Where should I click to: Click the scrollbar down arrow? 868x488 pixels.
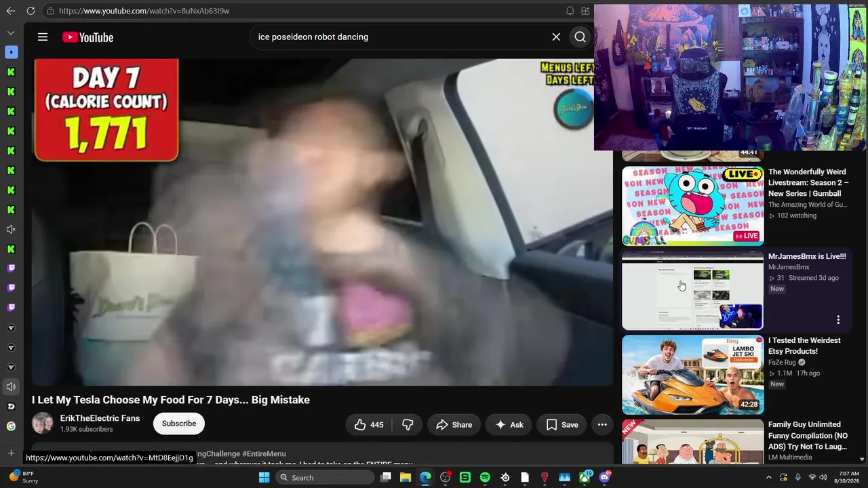[x=862, y=460]
